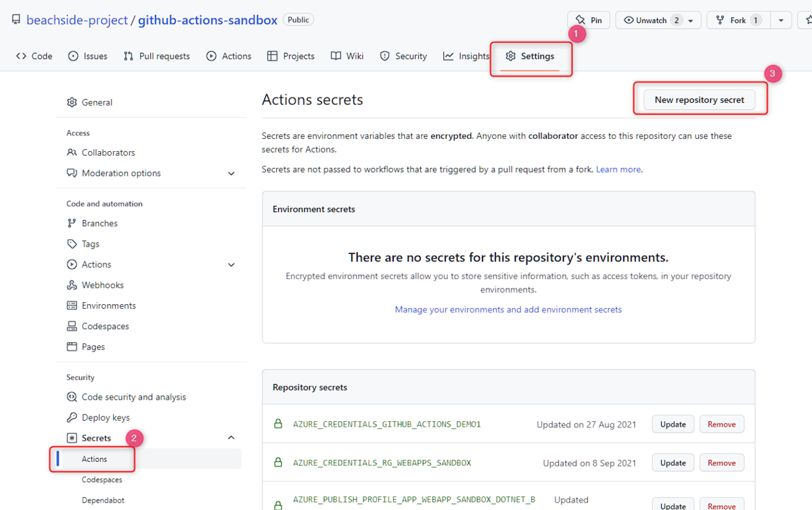Open the github-actions-sandbox repository link
The width and height of the screenshot is (812, 510).
point(208,20)
